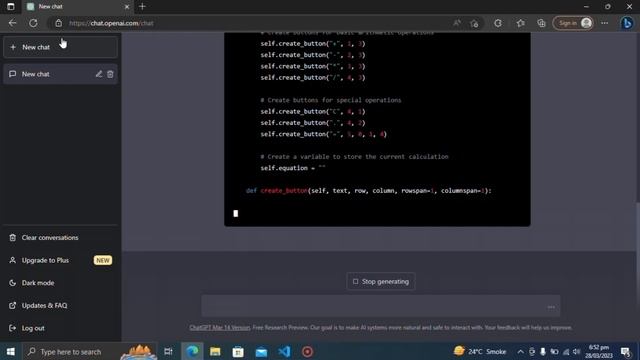Click Stop generating button
Viewport: 640px width, 360px height.
pos(381,282)
